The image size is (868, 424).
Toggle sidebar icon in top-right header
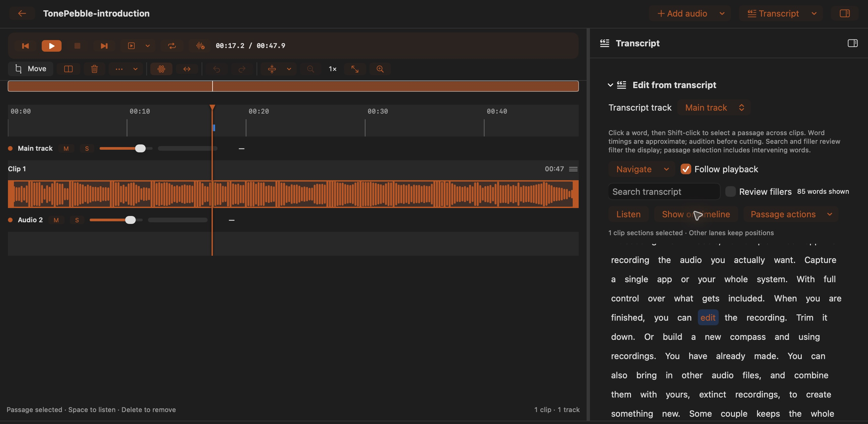[x=844, y=14]
